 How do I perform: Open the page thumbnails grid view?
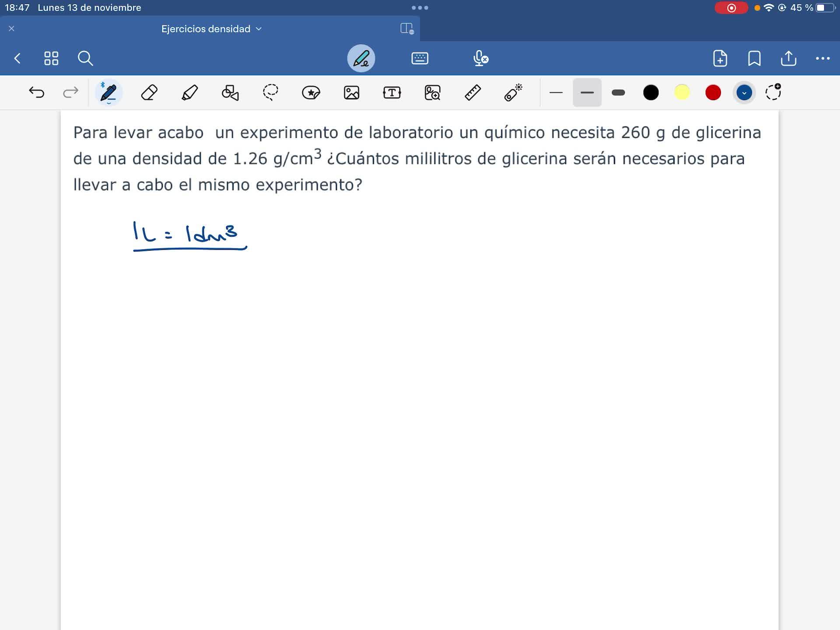click(x=51, y=58)
